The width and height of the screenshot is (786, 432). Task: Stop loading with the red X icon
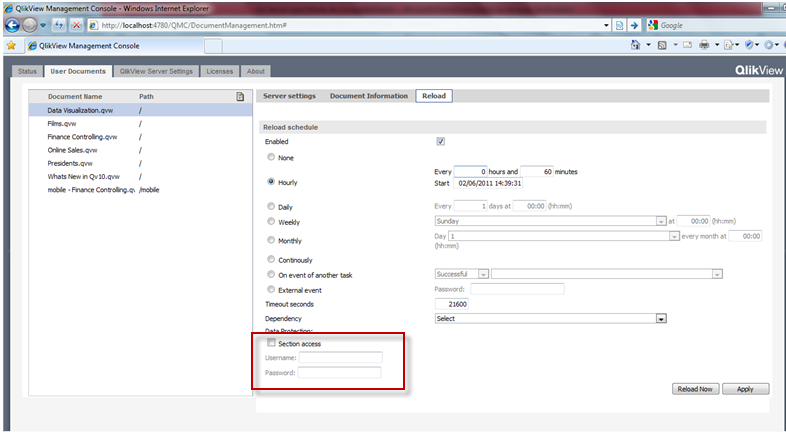click(76, 25)
